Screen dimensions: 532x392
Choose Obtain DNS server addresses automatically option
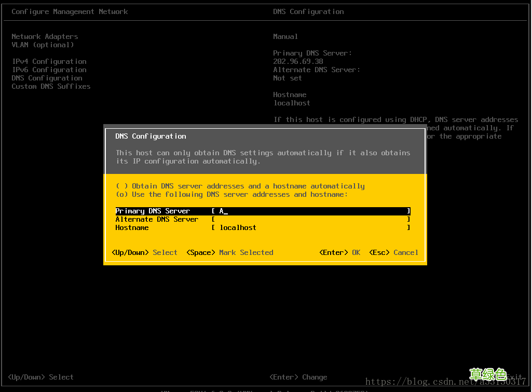pos(240,186)
